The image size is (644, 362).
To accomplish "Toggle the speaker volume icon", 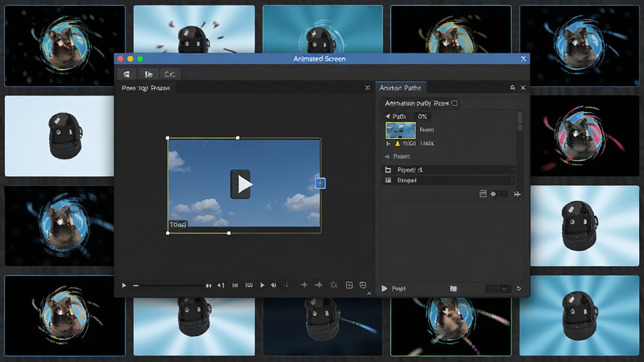I will pyautogui.click(x=221, y=285).
